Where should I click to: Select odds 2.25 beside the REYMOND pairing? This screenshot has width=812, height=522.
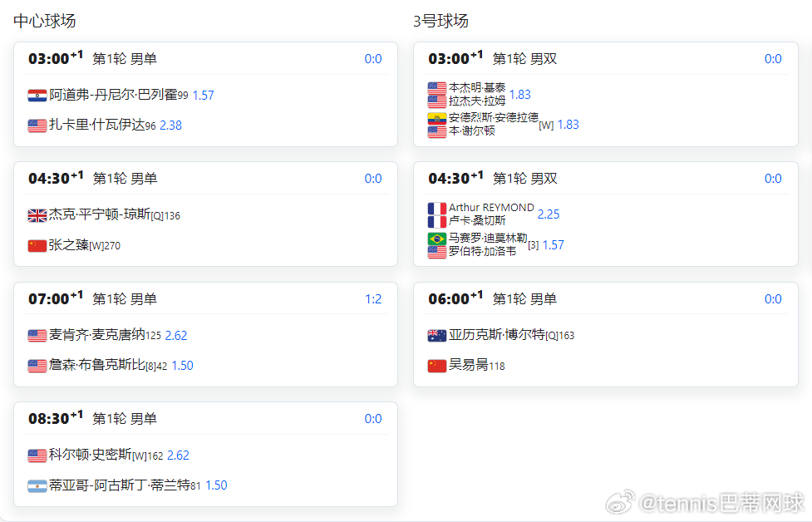(x=549, y=214)
